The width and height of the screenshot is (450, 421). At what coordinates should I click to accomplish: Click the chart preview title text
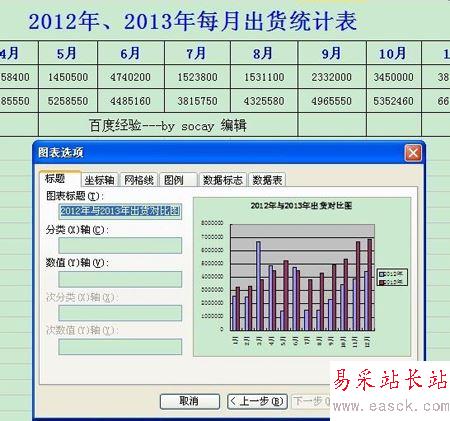coord(301,206)
